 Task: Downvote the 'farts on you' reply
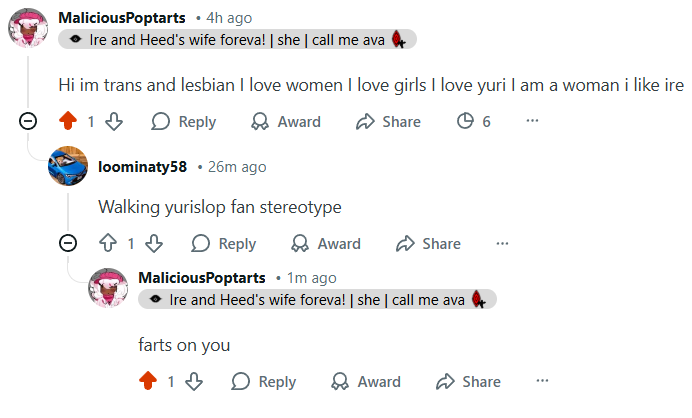(194, 381)
